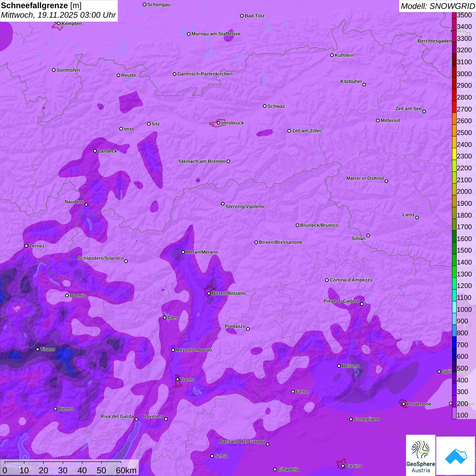Click the Conegliano label
The height and width of the screenshot is (476, 476).
[367, 419]
